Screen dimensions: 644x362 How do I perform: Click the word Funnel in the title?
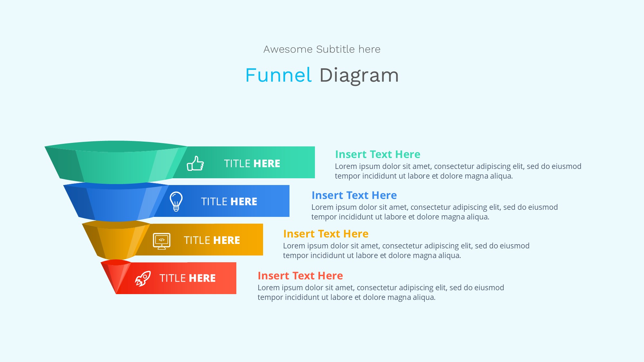278,75
